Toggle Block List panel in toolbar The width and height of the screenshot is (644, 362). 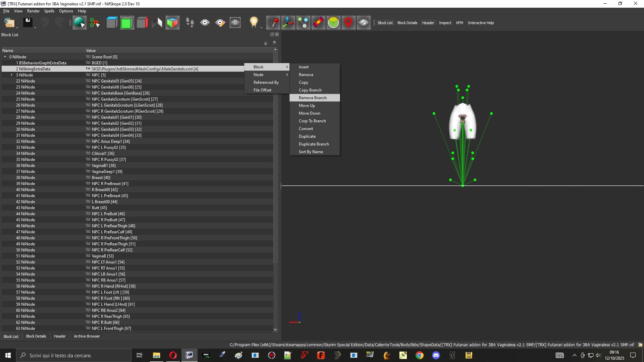pos(385,23)
